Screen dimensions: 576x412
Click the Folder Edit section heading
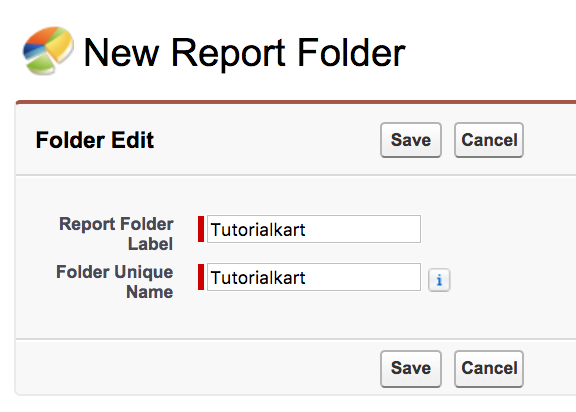pyautogui.click(x=95, y=140)
